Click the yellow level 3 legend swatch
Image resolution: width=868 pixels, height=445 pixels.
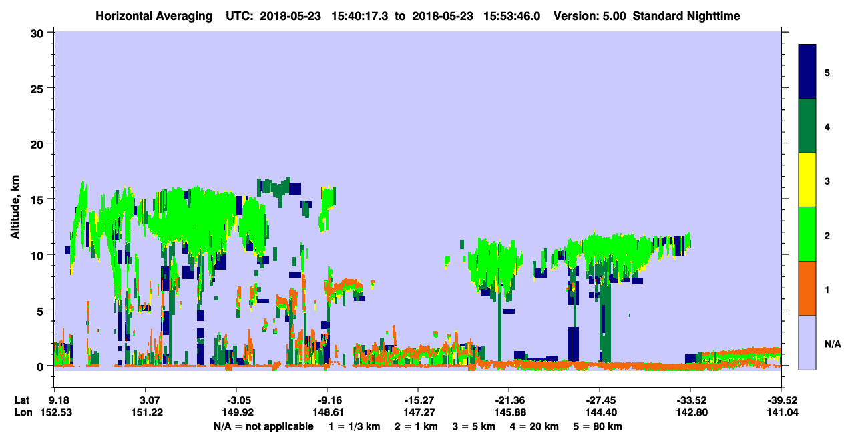(807, 180)
